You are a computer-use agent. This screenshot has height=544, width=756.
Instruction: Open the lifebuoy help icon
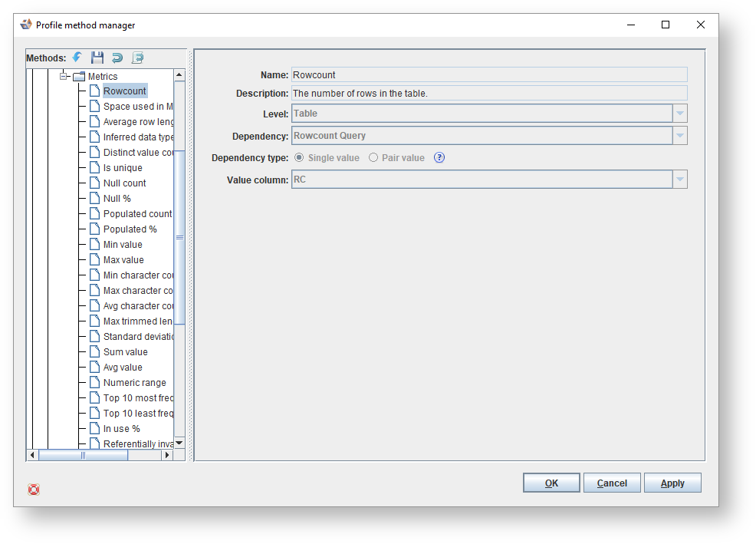coord(34,490)
